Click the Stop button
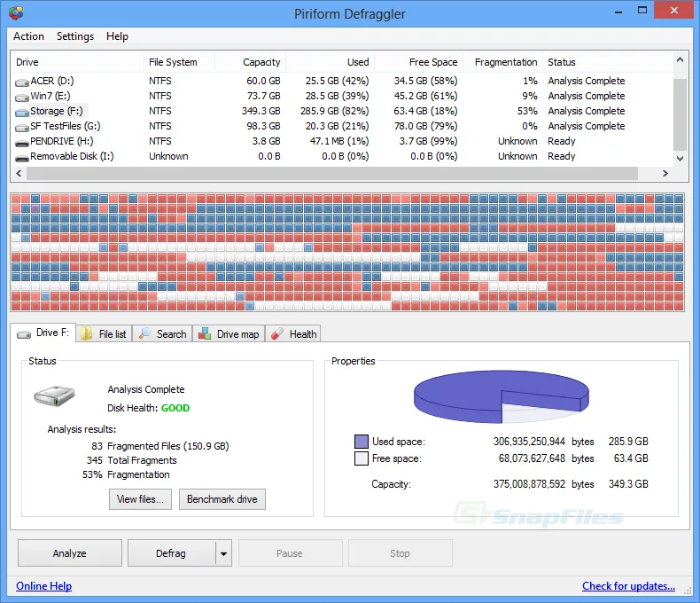Screen dimensions: 700x603 click(x=400, y=553)
